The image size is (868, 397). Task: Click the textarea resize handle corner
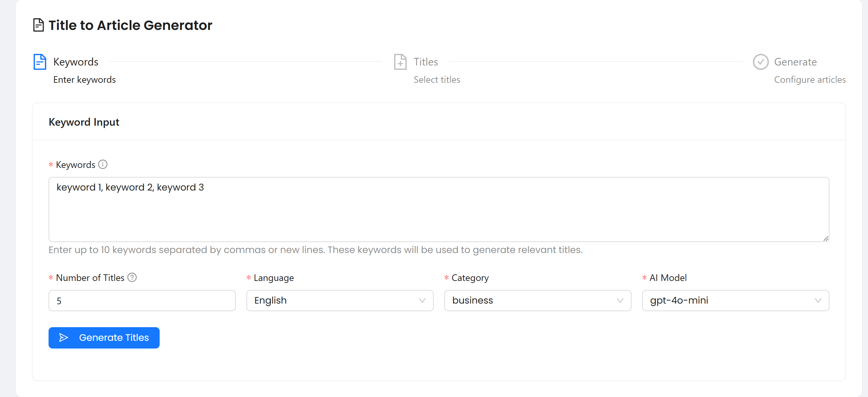(825, 238)
